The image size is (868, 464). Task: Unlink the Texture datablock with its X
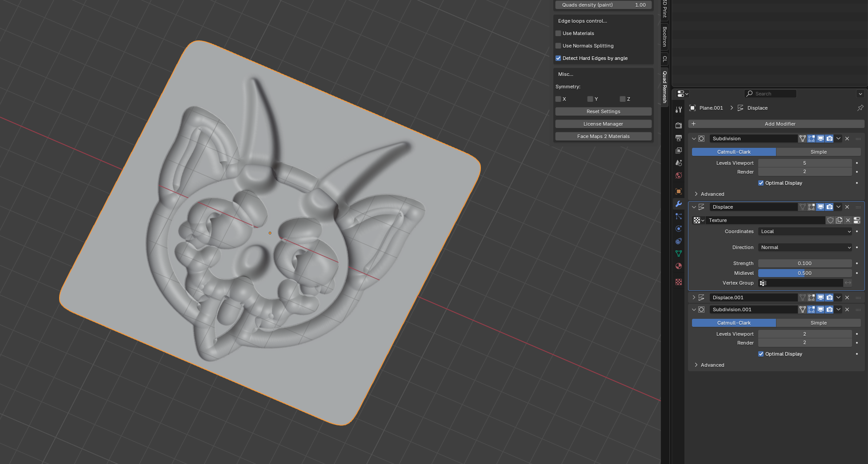point(848,220)
